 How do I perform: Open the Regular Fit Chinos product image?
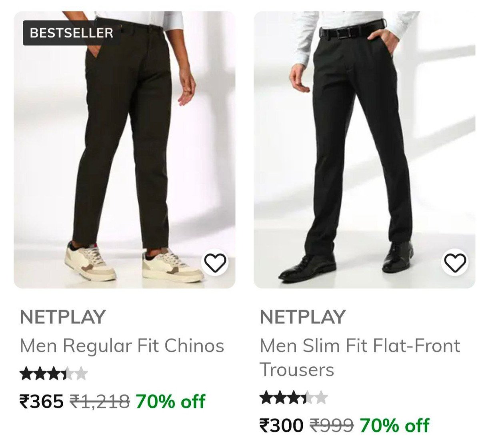(x=124, y=150)
